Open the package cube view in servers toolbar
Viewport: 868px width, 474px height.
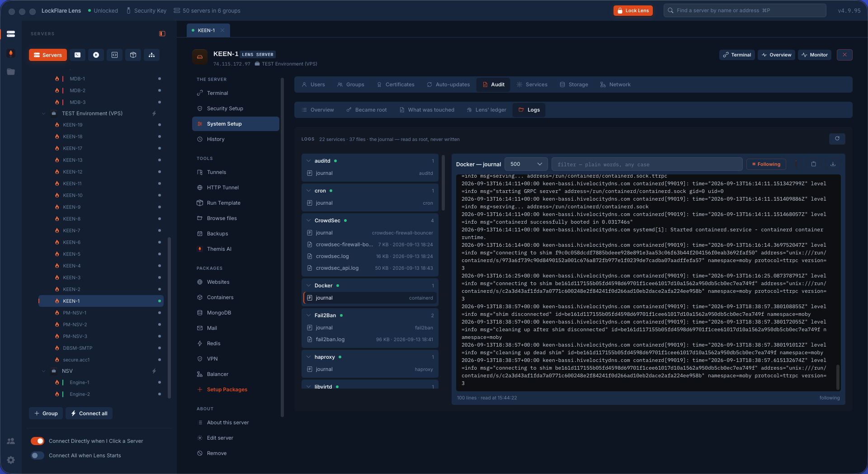[133, 55]
